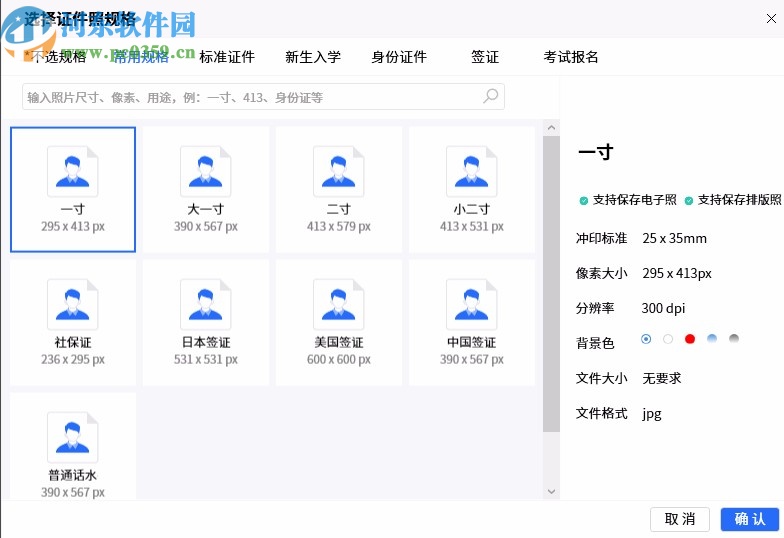
Task: Open the 身份证件 tab
Action: [x=399, y=57]
